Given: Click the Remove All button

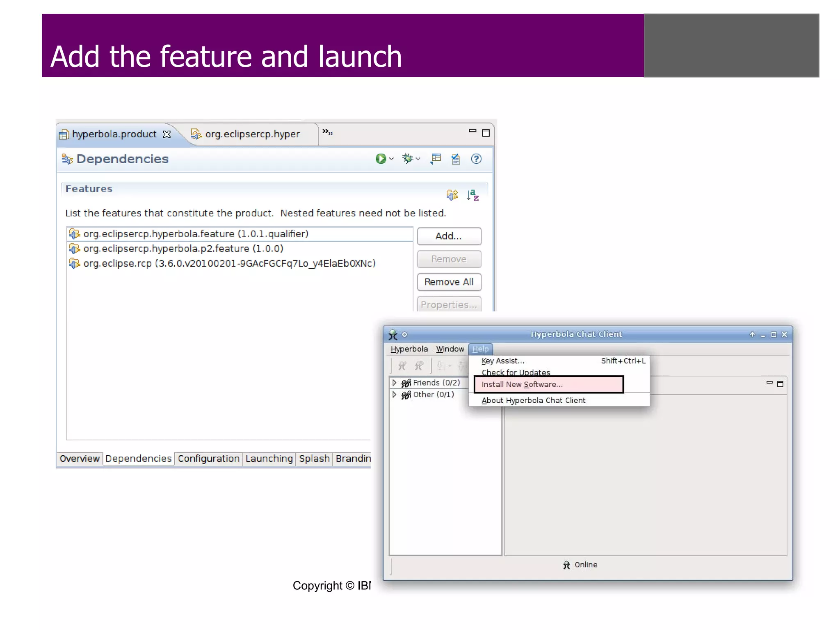Looking at the screenshot, I should coord(449,282).
